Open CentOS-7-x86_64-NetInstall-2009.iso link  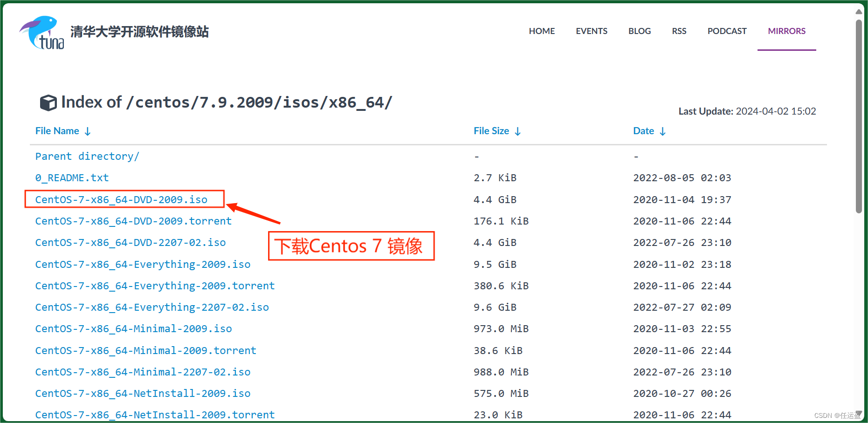pos(143,393)
